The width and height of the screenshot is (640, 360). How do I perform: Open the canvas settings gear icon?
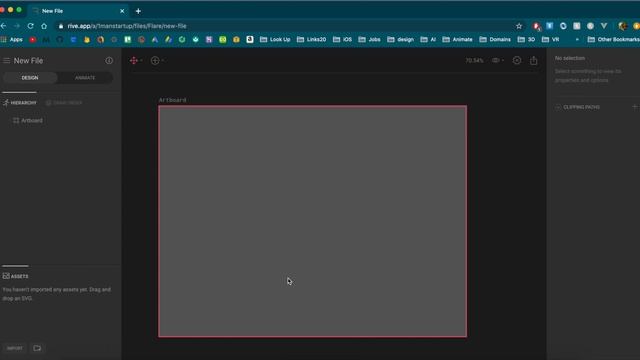pos(517,60)
